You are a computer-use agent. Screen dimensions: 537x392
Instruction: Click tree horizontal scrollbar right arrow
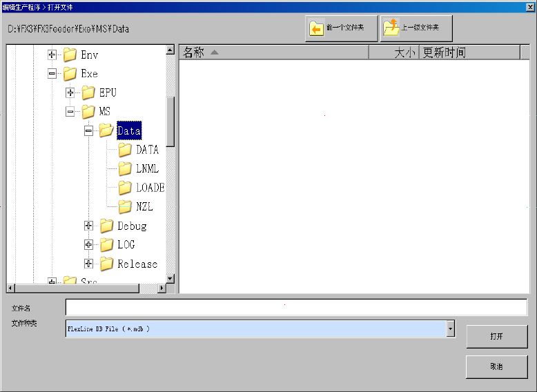click(162, 288)
